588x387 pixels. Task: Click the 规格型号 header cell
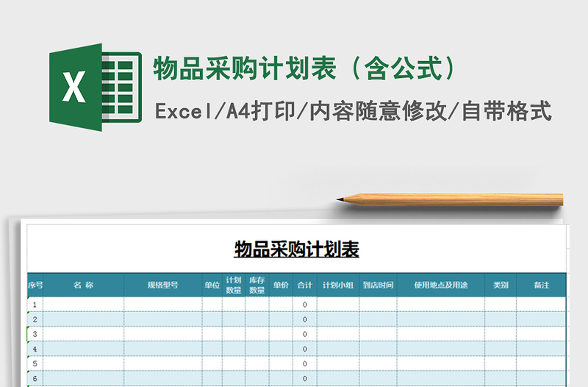(162, 285)
